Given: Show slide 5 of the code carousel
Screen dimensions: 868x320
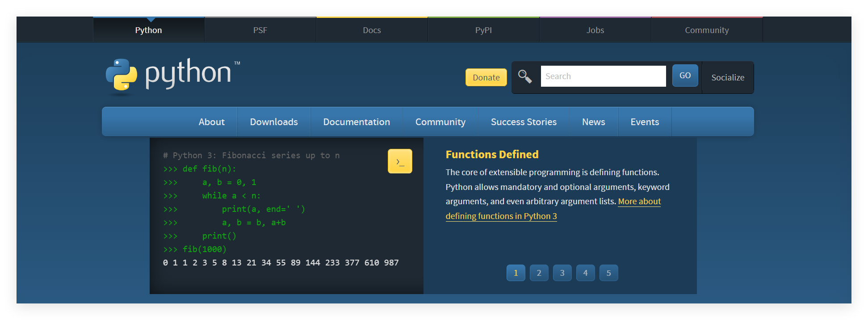Looking at the screenshot, I should tap(609, 273).
